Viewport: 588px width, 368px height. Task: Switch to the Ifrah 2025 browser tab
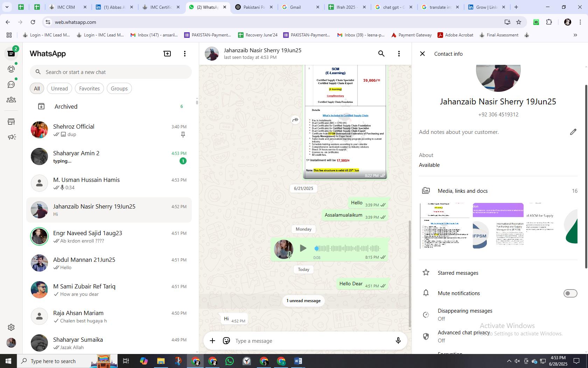point(347,7)
